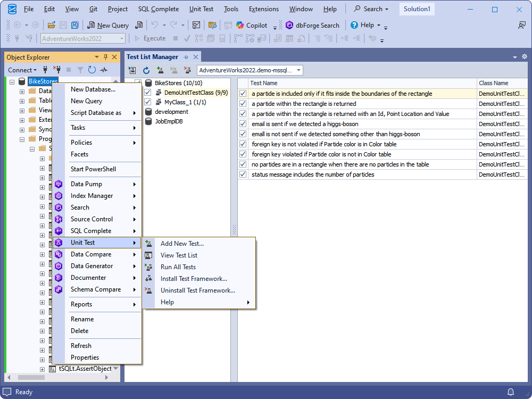Uncheck the status message particles test

point(243,174)
